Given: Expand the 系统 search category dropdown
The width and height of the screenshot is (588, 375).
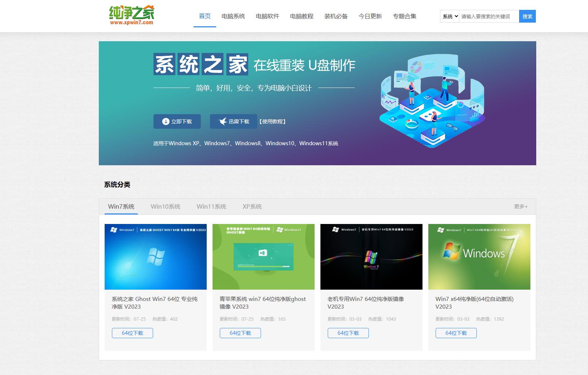Looking at the screenshot, I should point(449,16).
